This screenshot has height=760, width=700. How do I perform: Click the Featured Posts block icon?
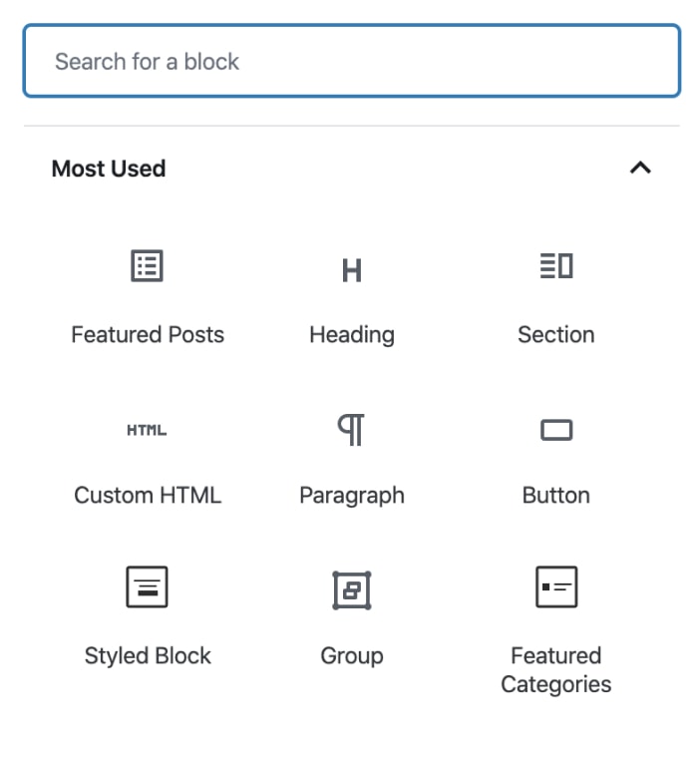click(147, 266)
